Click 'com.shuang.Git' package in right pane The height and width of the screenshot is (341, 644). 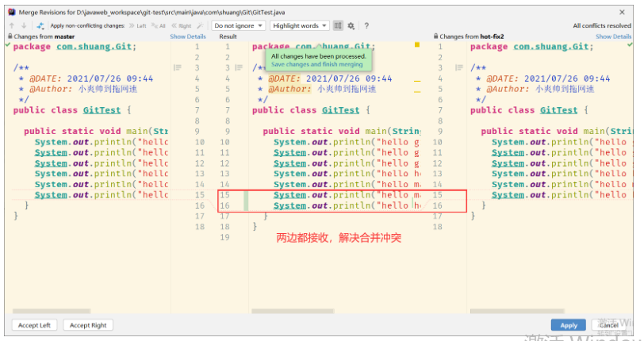point(550,47)
